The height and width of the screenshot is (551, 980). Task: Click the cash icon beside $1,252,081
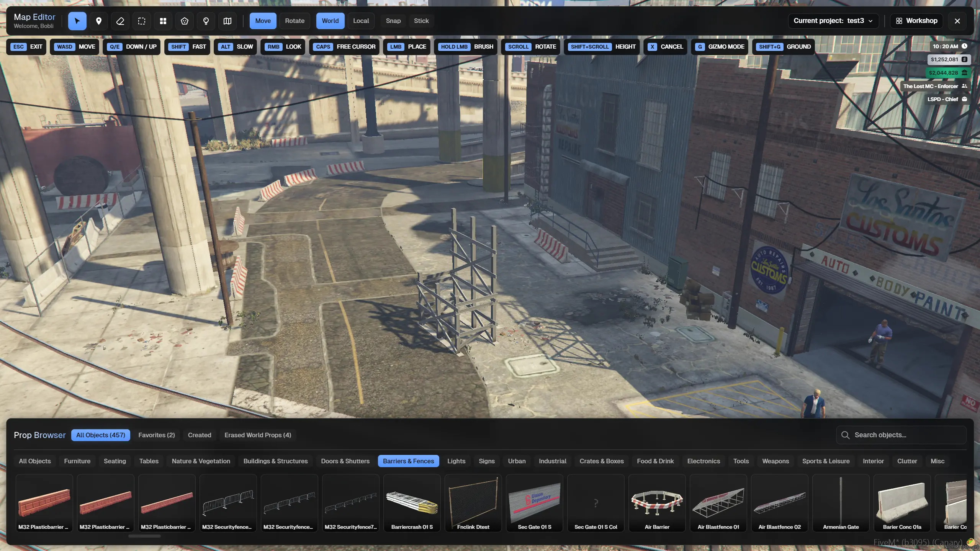coord(964,59)
